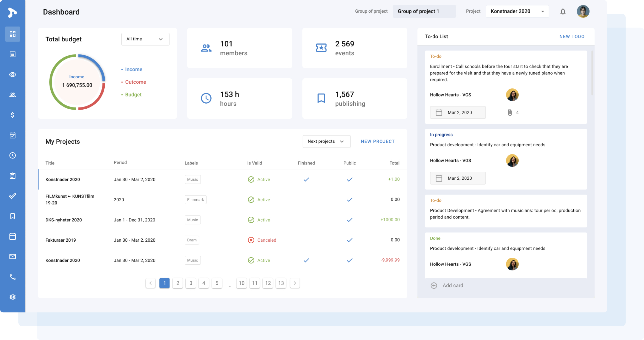644x340 pixels.
Task: Click the To-do list scrollbar
Action: [592, 73]
